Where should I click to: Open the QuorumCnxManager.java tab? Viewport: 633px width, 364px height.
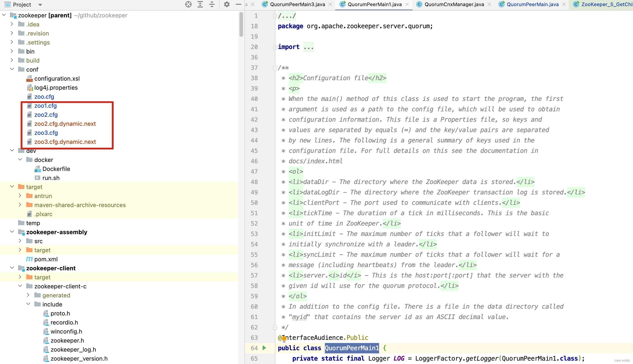coord(454,5)
